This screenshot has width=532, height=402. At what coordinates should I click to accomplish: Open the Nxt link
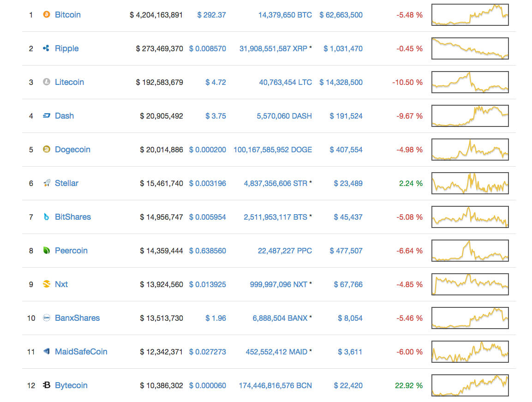[x=61, y=284]
